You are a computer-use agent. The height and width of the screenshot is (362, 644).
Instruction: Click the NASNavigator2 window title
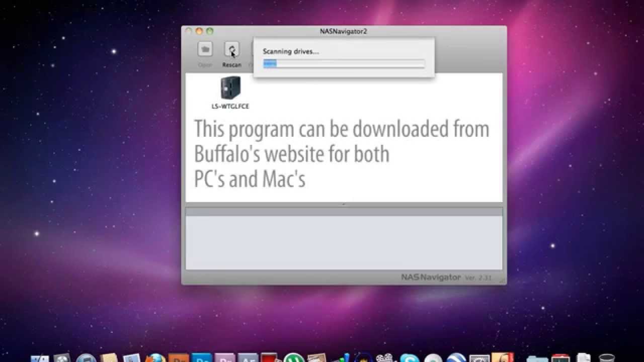(x=343, y=31)
